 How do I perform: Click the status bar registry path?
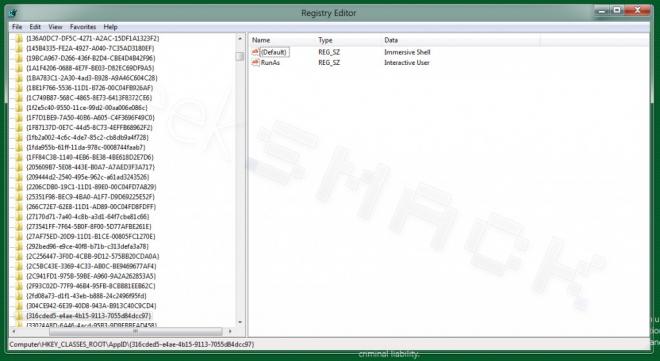132,345
